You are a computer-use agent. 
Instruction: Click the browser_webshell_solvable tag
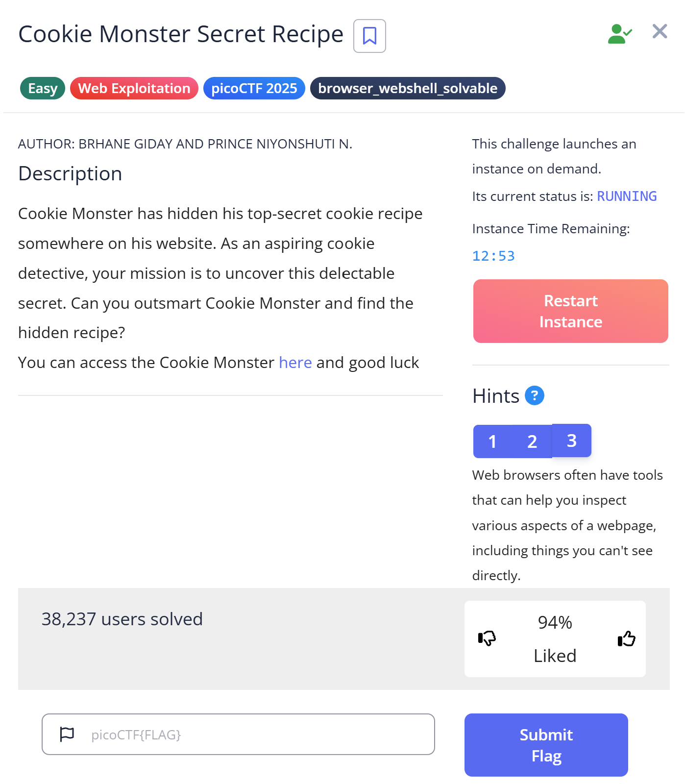408,88
